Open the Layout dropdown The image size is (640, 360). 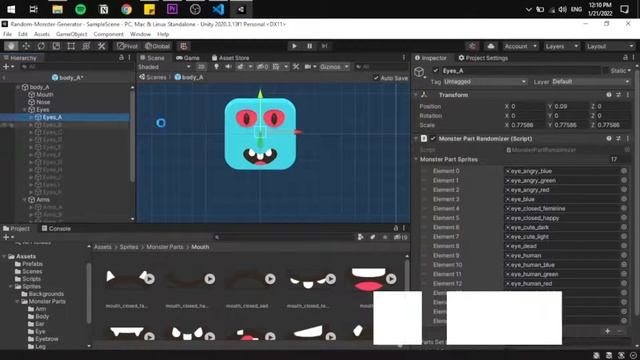610,46
